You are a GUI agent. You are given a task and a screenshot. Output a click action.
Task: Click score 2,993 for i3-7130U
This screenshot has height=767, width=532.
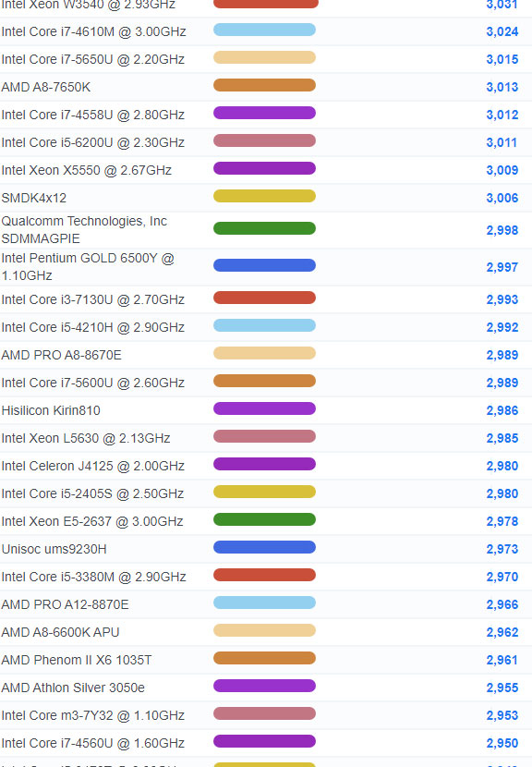[x=502, y=299]
